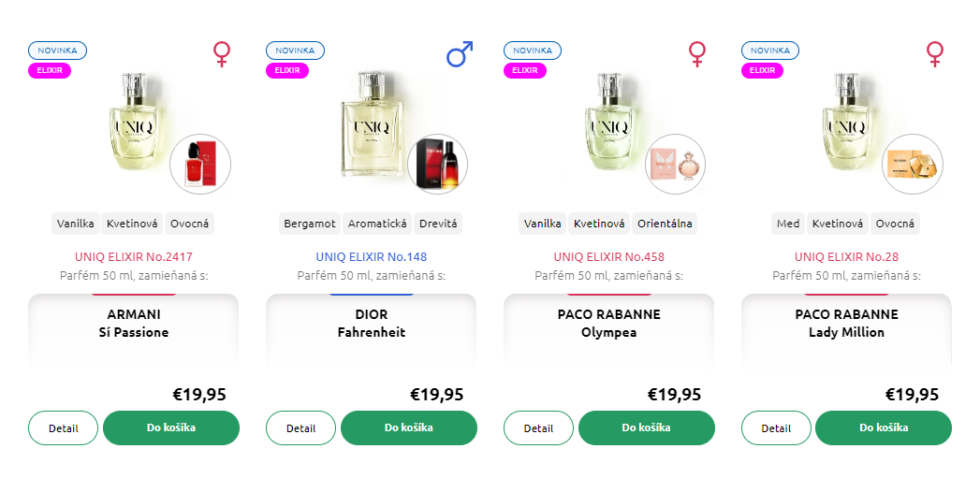View Detail of UNIQ ELIXIR No.458
Viewport: 980px width, 478px height.
[538, 428]
